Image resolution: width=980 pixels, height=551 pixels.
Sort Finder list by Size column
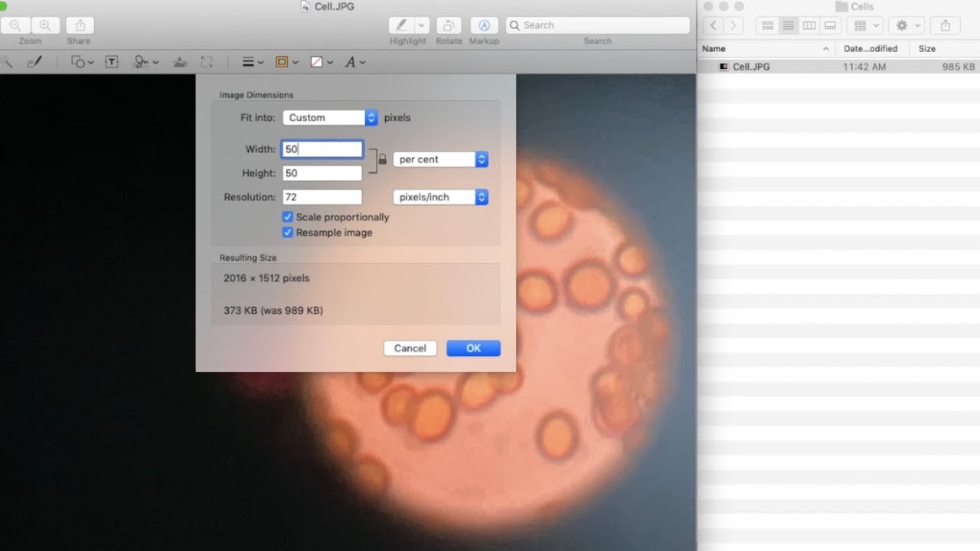tap(945, 48)
